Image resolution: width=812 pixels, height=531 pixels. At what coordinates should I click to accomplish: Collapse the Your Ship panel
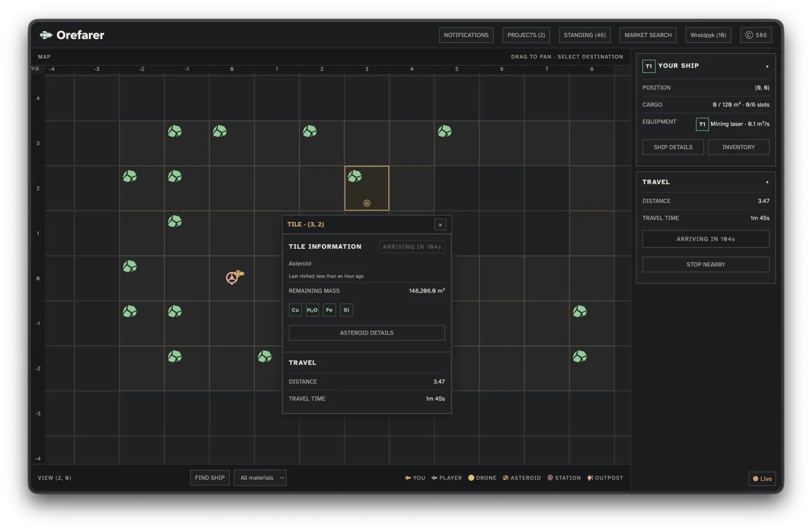pyautogui.click(x=767, y=67)
